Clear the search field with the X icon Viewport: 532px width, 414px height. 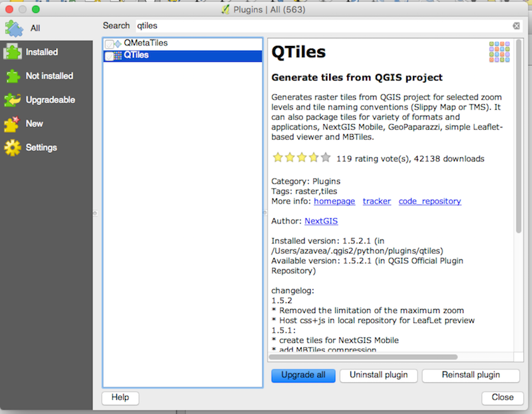pos(516,26)
